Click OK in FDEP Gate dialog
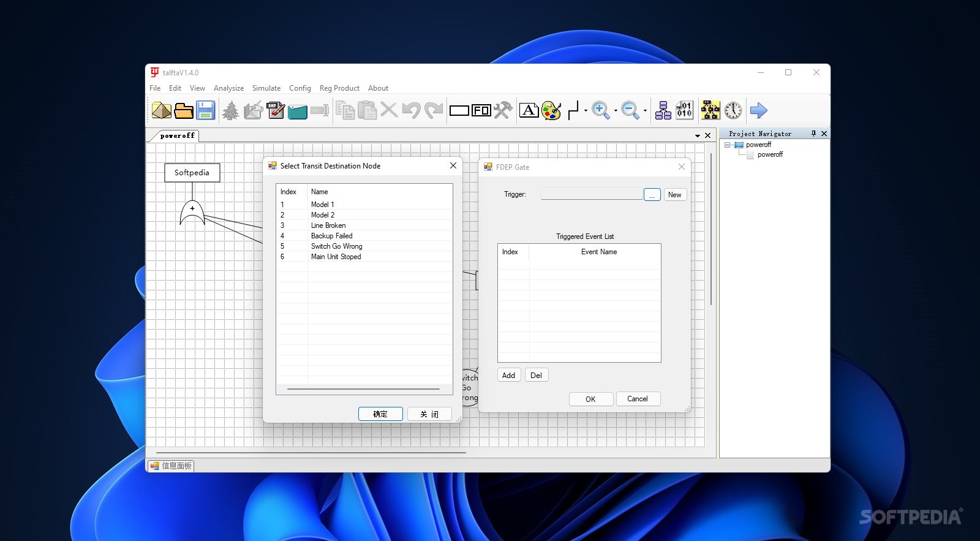Image resolution: width=980 pixels, height=541 pixels. click(590, 399)
